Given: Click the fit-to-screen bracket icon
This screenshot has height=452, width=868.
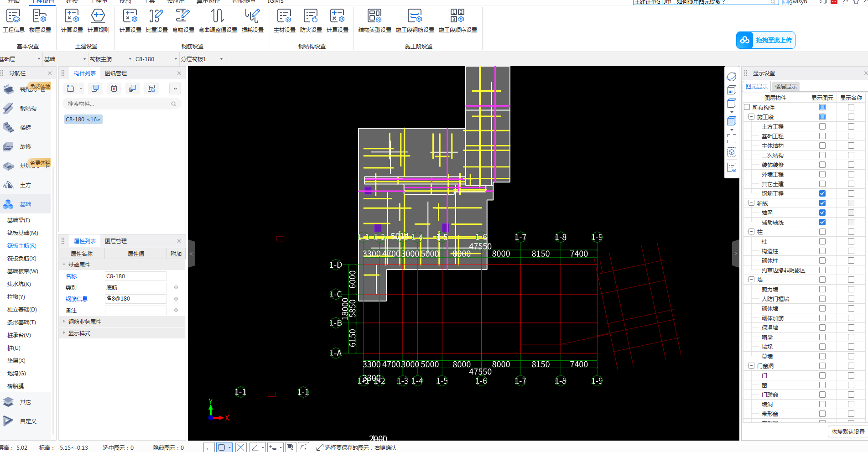Looking at the screenshot, I should click(732, 139).
